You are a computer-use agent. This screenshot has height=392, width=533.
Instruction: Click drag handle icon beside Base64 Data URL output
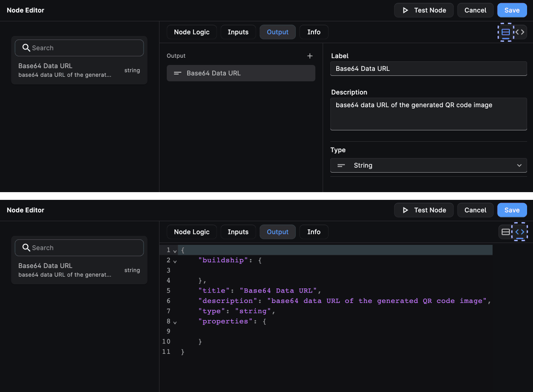click(x=177, y=73)
